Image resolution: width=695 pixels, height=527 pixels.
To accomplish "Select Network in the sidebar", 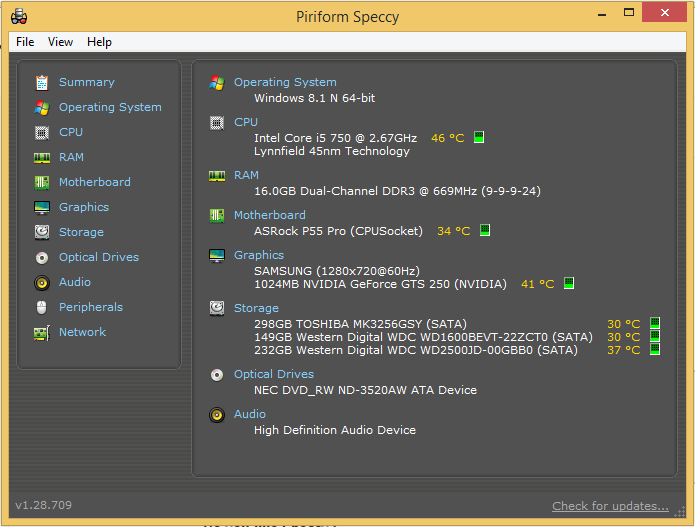I will tap(82, 332).
